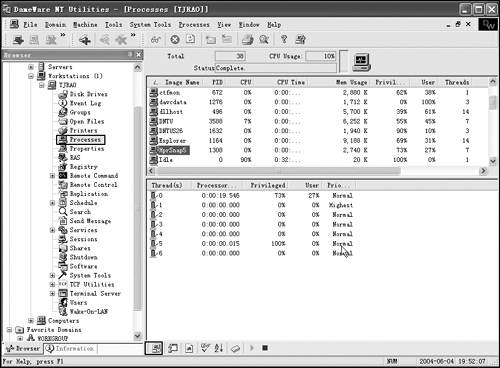The height and width of the screenshot is (368, 500).
Task: Expand the Services tree node
Action: click(52, 230)
